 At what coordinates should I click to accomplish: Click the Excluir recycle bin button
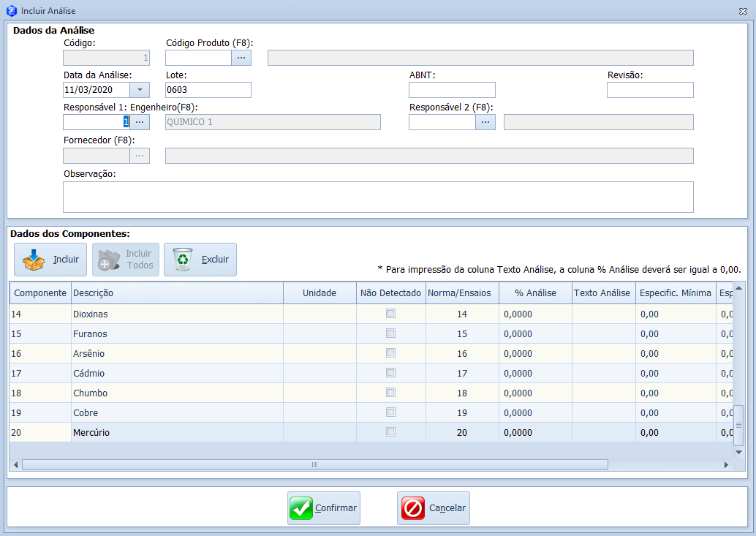pyautogui.click(x=200, y=260)
